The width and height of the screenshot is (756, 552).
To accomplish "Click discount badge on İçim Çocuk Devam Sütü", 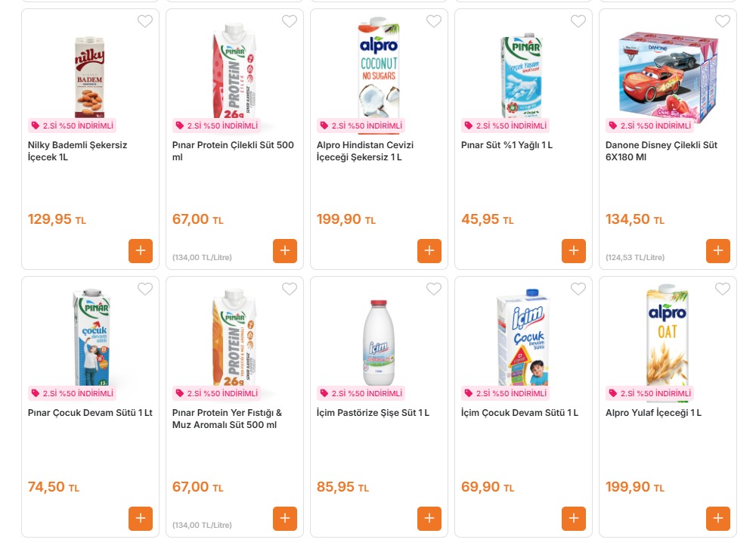I will pos(505,393).
